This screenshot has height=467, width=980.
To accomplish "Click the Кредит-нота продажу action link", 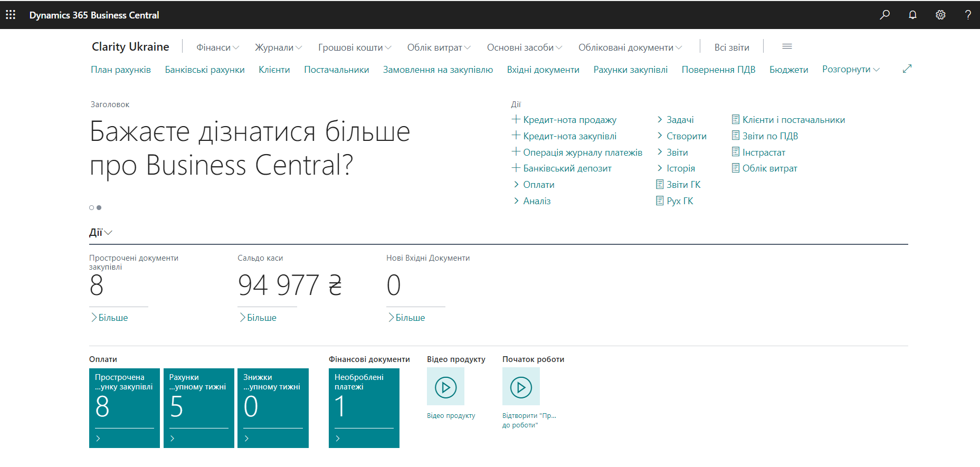I will pyautogui.click(x=569, y=120).
